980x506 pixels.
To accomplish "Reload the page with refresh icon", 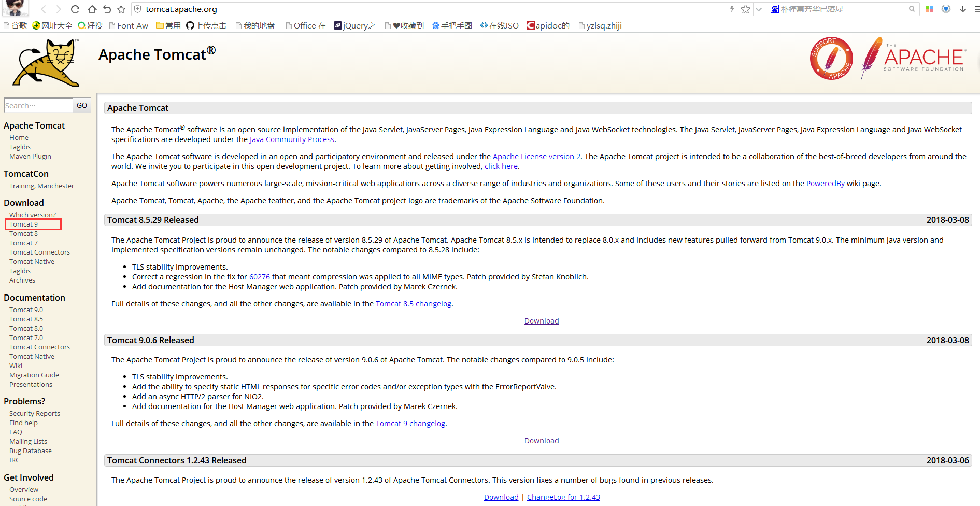I will point(75,9).
